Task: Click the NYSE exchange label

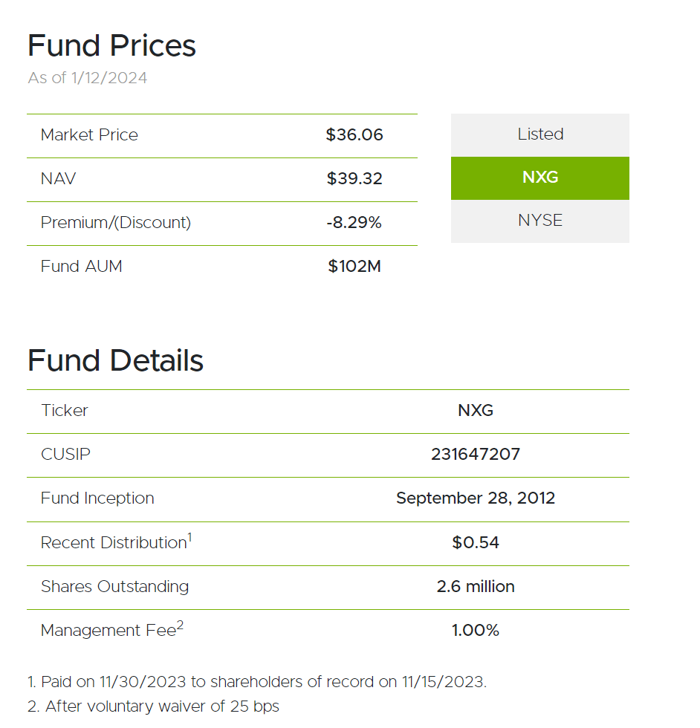Action: [x=539, y=220]
